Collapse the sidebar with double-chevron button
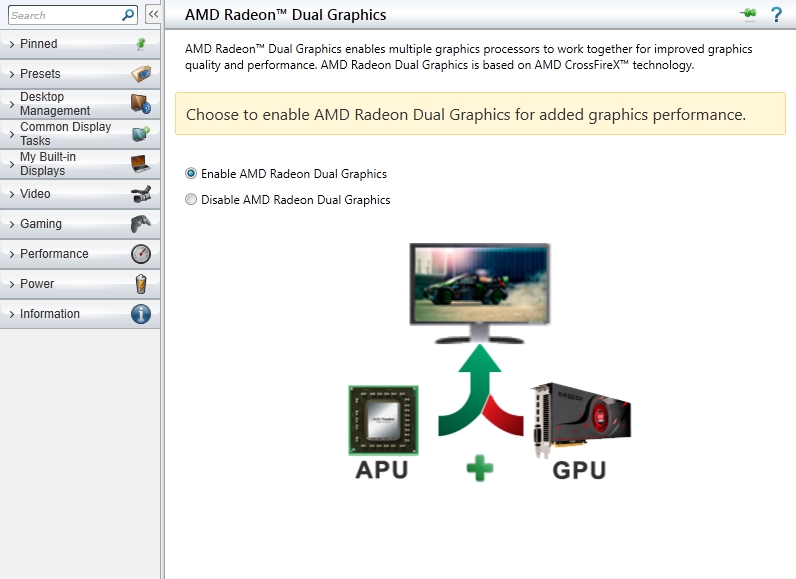Viewport: 796px width, 579px height. pyautogui.click(x=153, y=15)
